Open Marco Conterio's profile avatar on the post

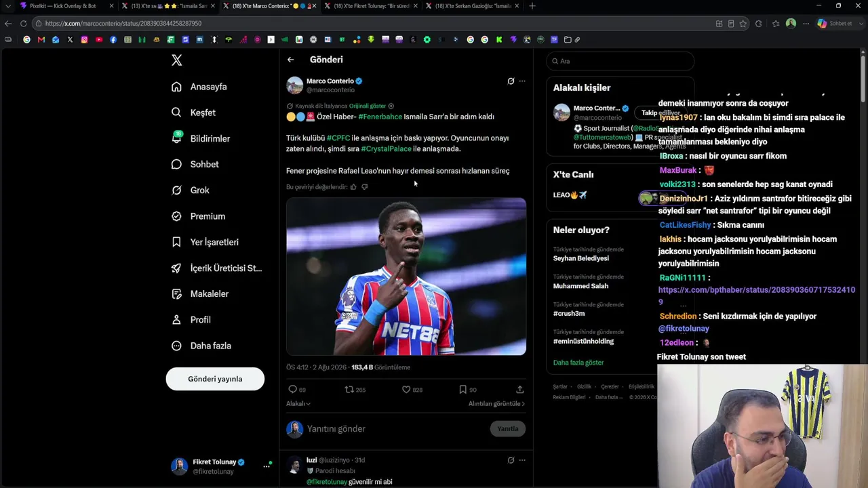click(294, 85)
